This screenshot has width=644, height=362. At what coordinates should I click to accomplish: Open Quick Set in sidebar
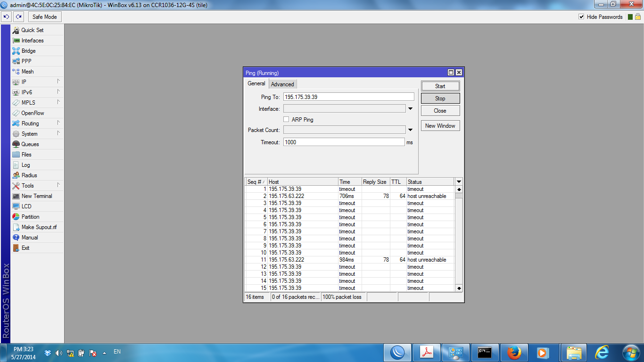tap(37, 30)
